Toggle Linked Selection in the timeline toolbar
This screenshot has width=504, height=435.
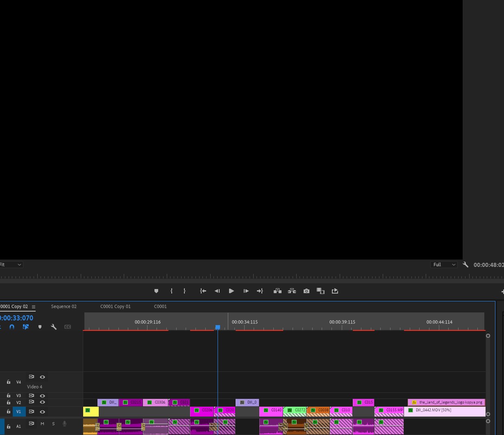click(x=26, y=327)
